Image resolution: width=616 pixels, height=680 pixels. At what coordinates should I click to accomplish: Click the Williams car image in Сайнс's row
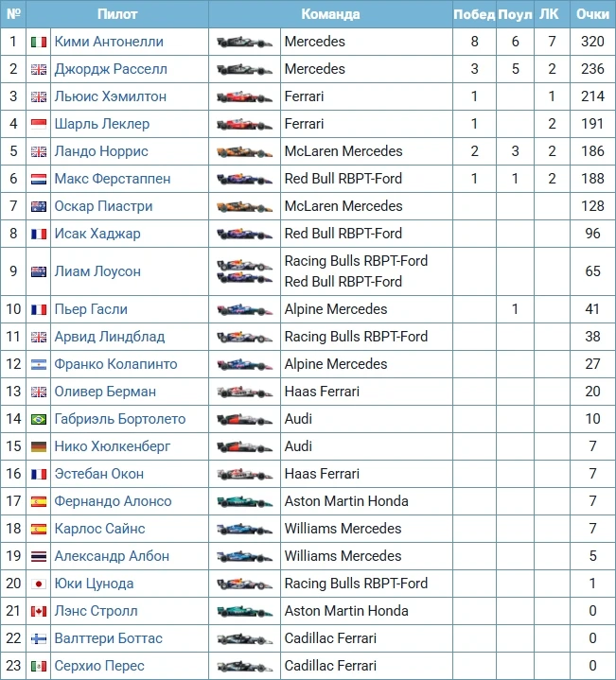tap(245, 529)
